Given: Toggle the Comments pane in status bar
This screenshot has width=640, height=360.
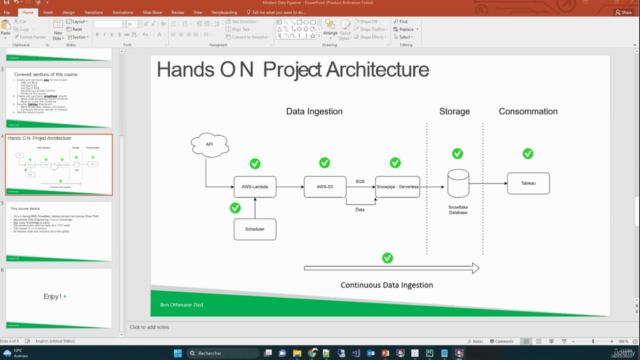Looking at the screenshot, I should click(x=502, y=341).
